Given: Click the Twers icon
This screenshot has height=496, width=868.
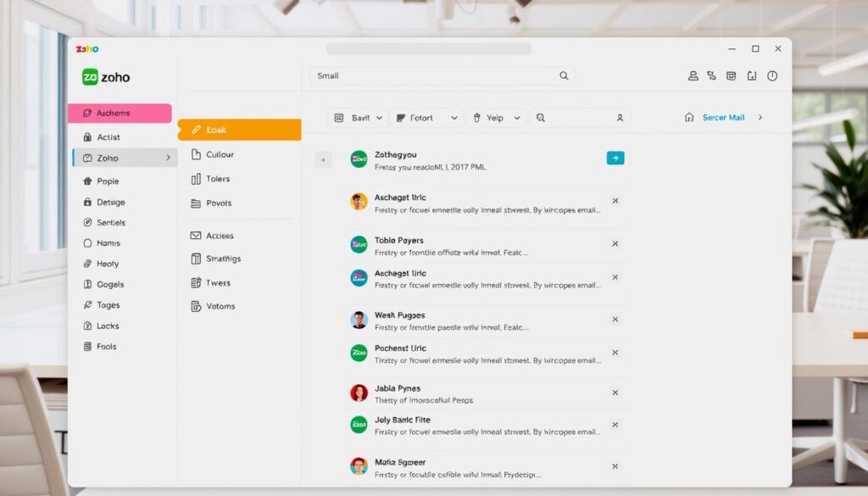Looking at the screenshot, I should click(x=196, y=283).
